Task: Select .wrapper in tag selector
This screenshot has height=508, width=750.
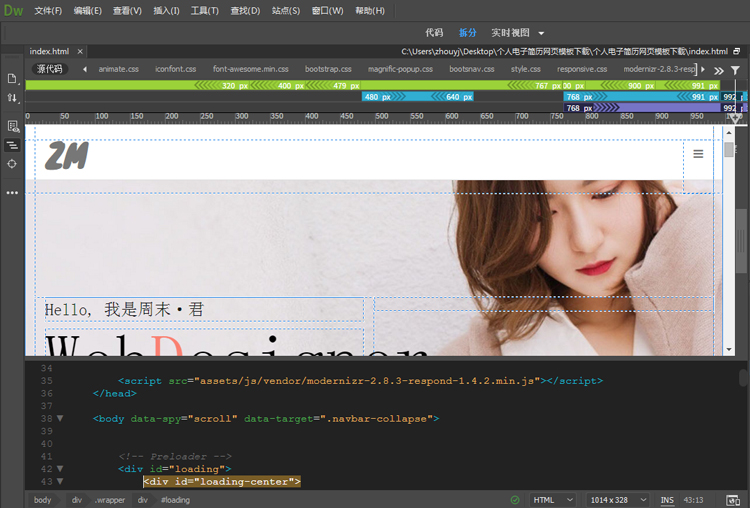Action: 110,500
